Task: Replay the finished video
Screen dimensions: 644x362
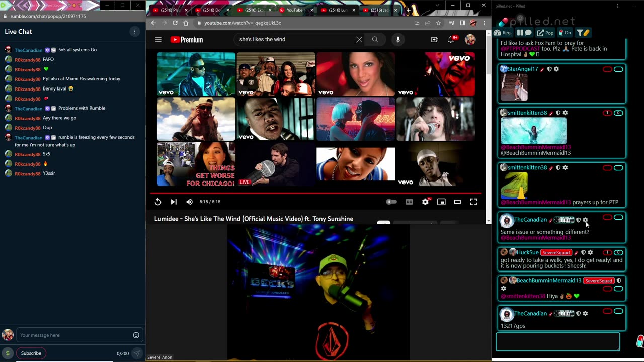Action: point(158,202)
